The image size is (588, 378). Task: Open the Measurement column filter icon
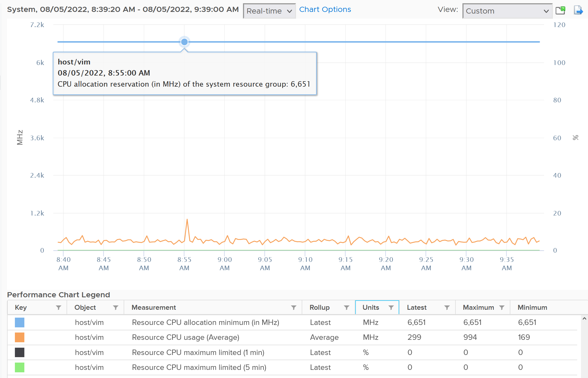[x=294, y=308]
